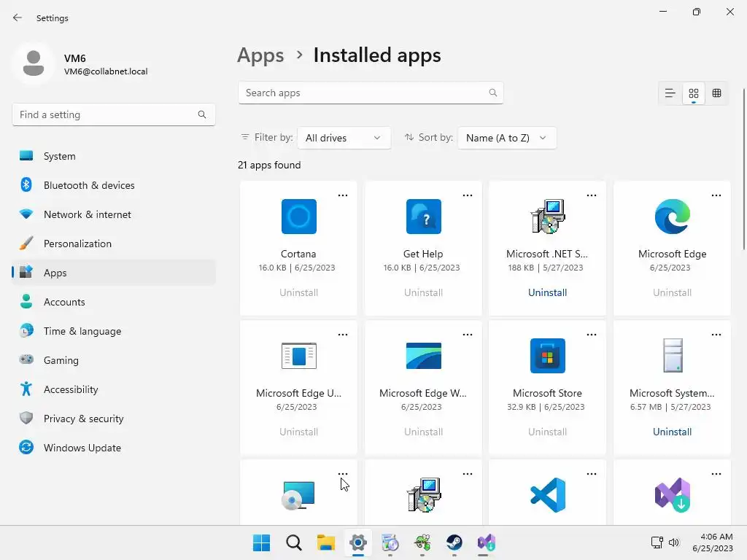Open Bluetooth & devices settings
The image size is (747, 560).
[113, 185]
